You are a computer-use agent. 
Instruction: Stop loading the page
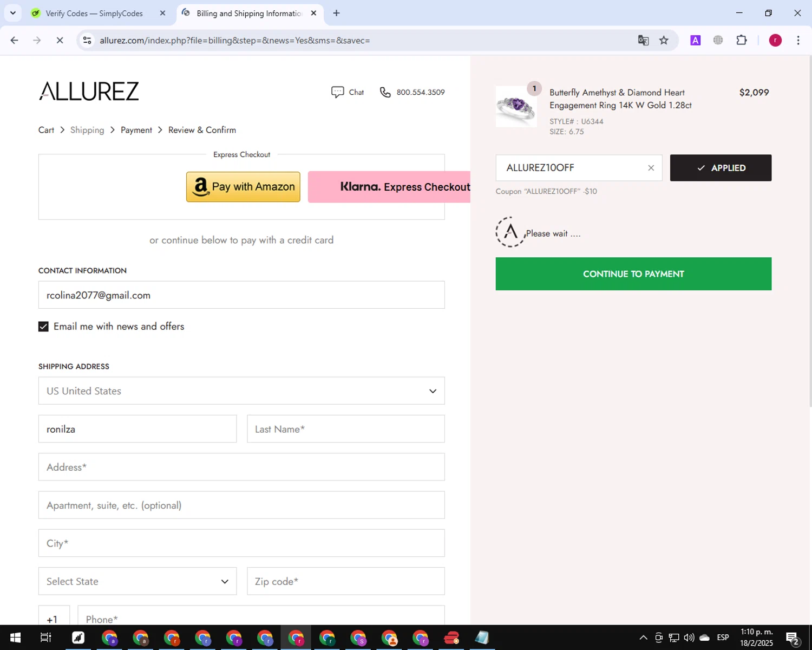[x=60, y=40]
